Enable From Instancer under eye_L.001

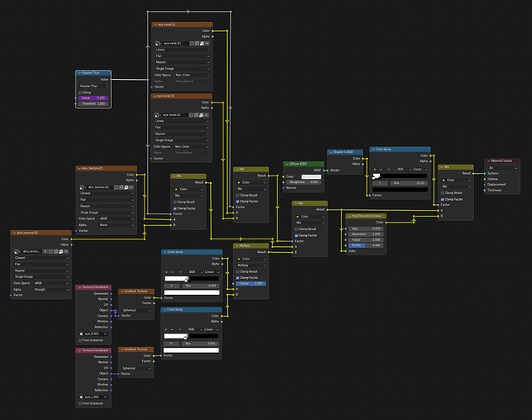[80, 403]
